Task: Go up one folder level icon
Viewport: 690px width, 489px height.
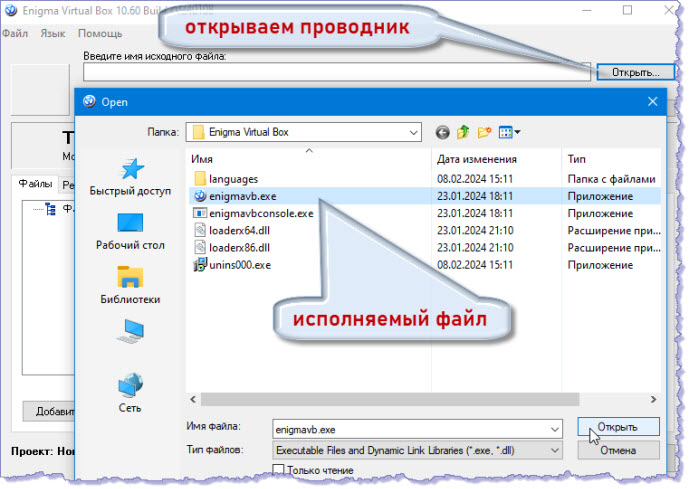Action: (x=463, y=132)
